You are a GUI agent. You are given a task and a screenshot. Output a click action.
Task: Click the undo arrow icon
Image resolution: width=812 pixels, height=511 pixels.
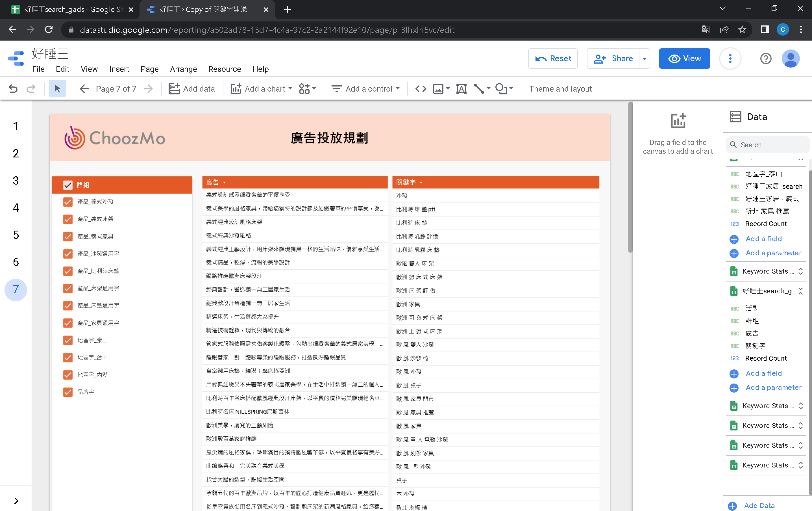(x=13, y=89)
